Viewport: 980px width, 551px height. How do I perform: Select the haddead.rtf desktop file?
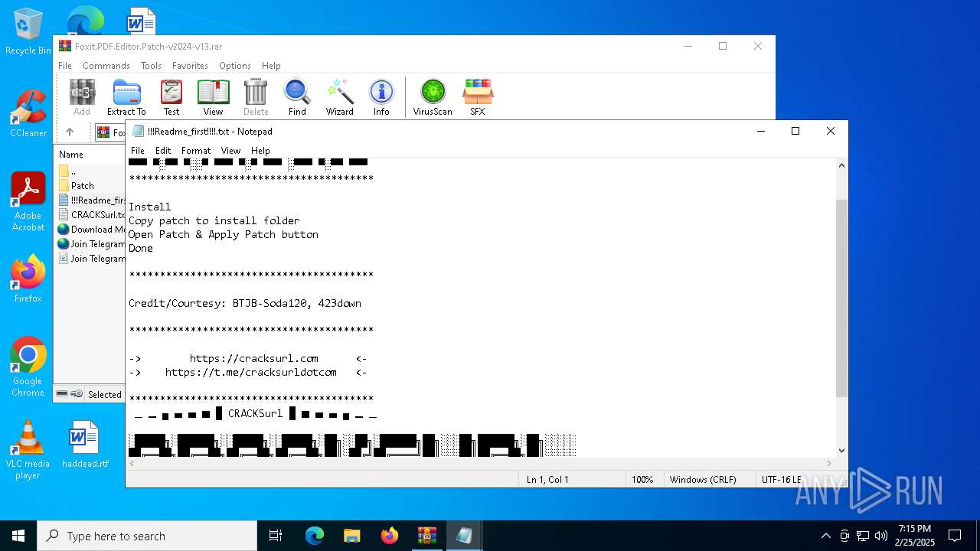coord(85,444)
